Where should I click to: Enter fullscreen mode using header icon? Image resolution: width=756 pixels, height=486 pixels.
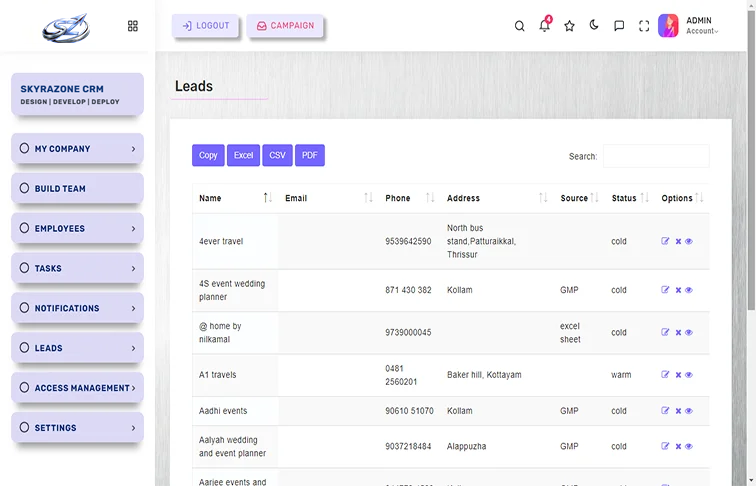[x=644, y=26]
